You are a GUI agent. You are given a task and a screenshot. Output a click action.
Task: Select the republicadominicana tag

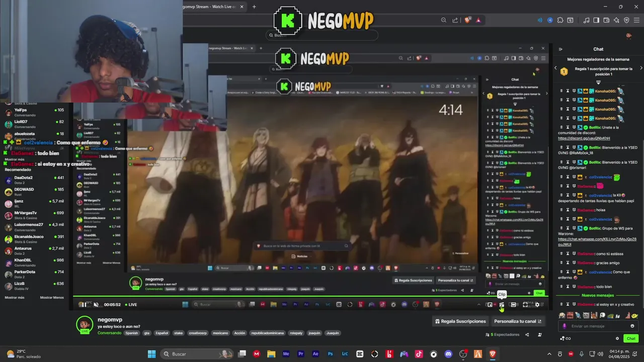click(268, 333)
